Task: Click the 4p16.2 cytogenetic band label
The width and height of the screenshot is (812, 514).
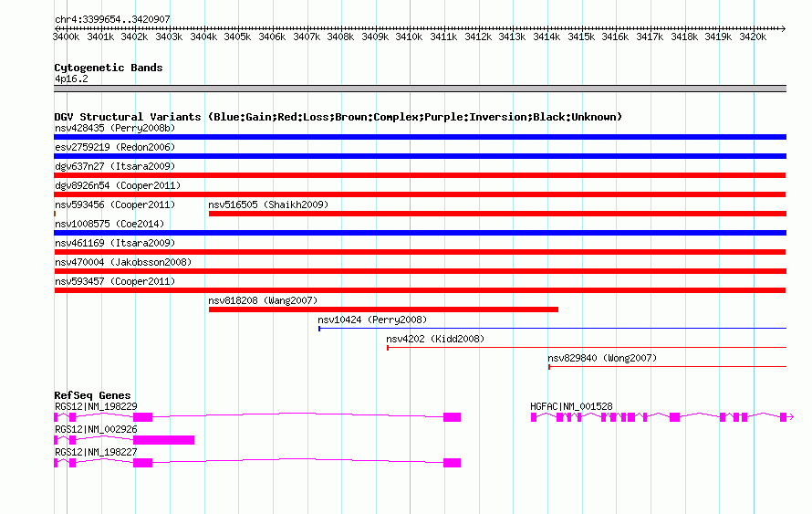Action: pos(71,79)
